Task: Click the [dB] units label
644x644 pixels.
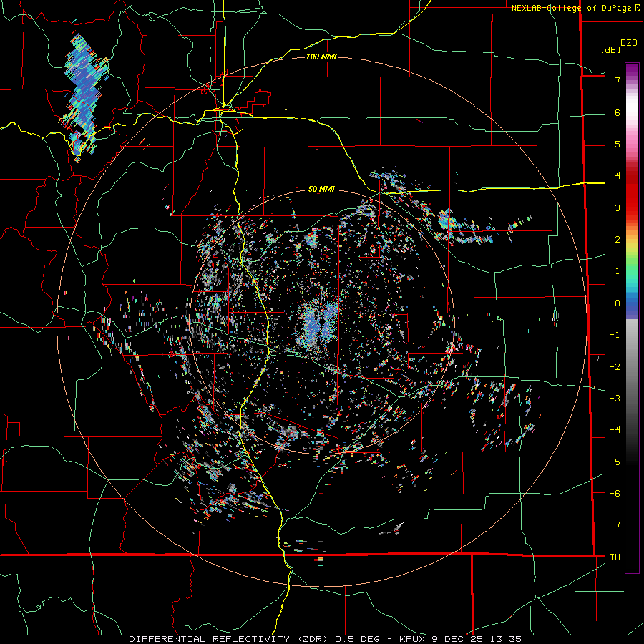Action: [x=611, y=49]
